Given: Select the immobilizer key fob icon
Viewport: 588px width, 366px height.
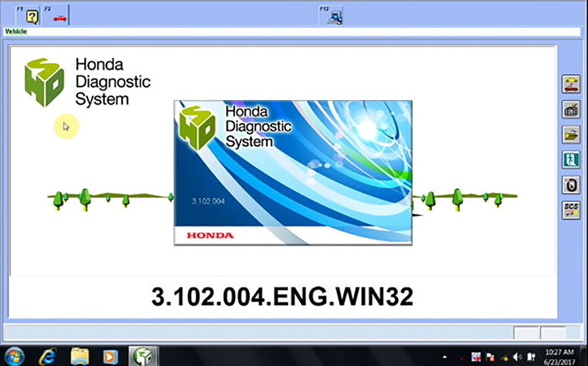Looking at the screenshot, I should tap(570, 185).
